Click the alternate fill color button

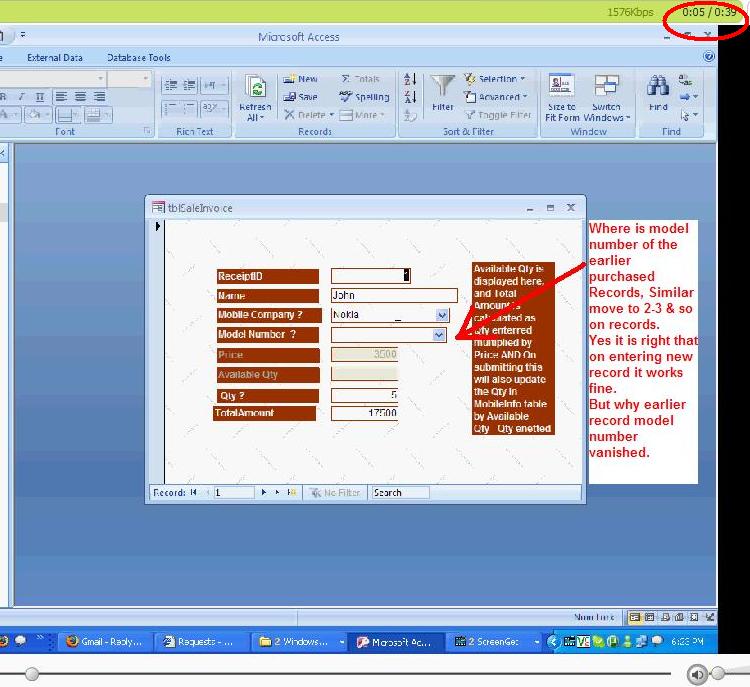point(98,115)
